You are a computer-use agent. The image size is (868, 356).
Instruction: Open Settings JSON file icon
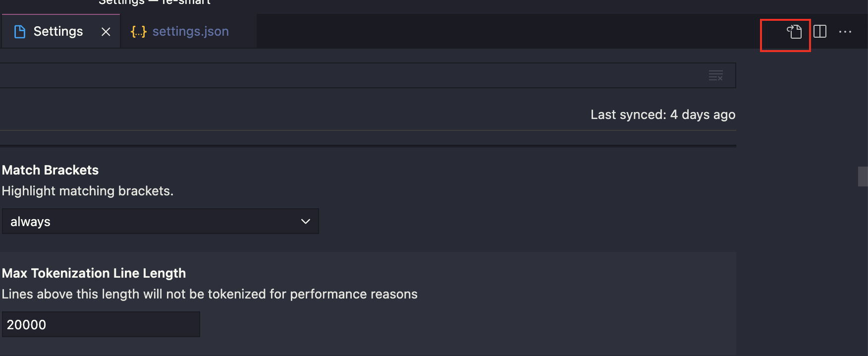(794, 32)
